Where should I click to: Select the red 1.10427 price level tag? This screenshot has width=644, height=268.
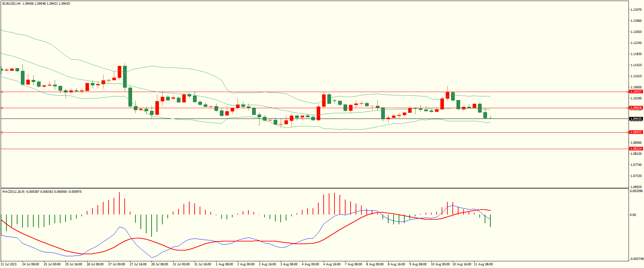[x=636, y=92]
